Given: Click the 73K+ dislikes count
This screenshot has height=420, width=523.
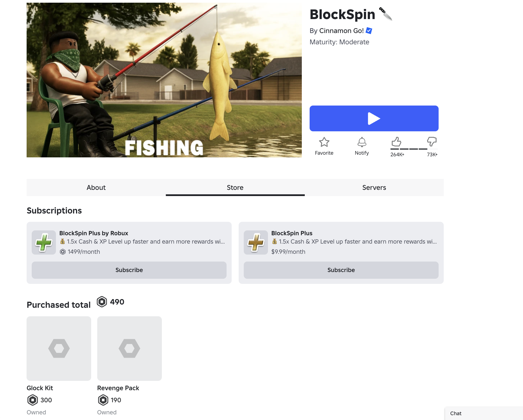Looking at the screenshot, I should coord(432,154).
